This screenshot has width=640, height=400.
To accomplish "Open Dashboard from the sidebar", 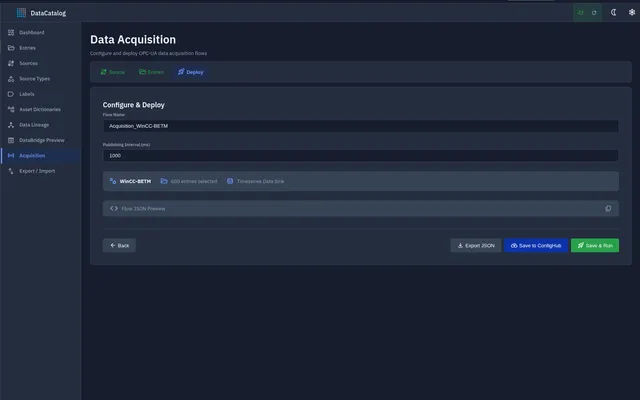I will 41,33.
